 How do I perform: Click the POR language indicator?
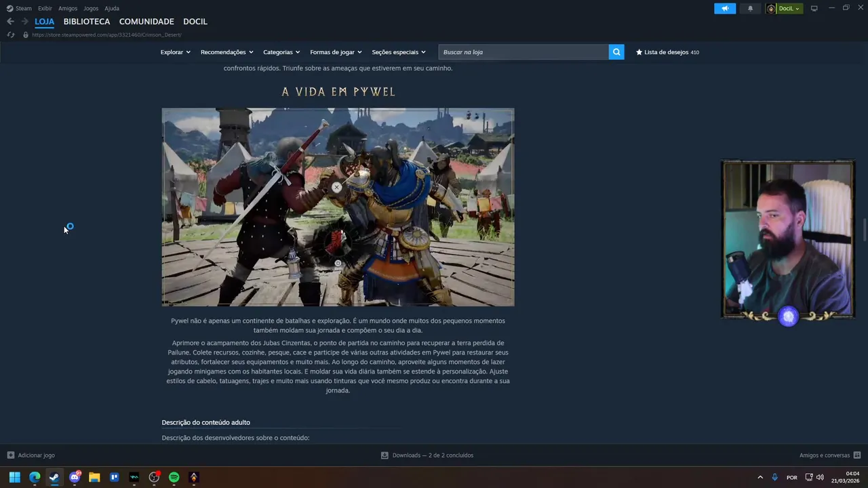792,477
